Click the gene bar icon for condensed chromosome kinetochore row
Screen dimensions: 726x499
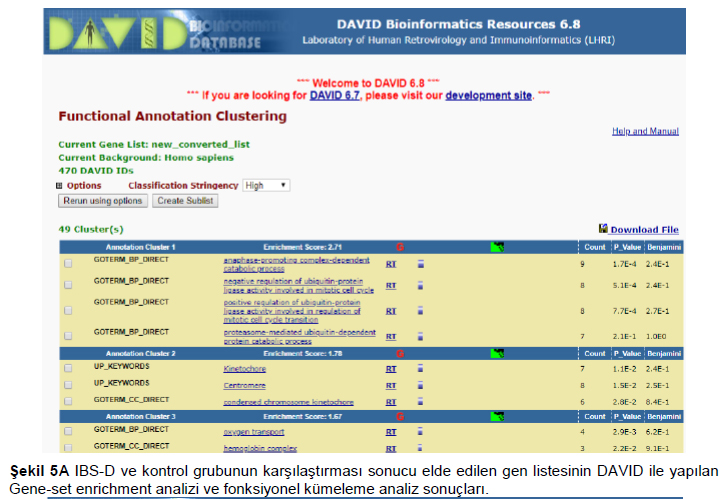[420, 402]
